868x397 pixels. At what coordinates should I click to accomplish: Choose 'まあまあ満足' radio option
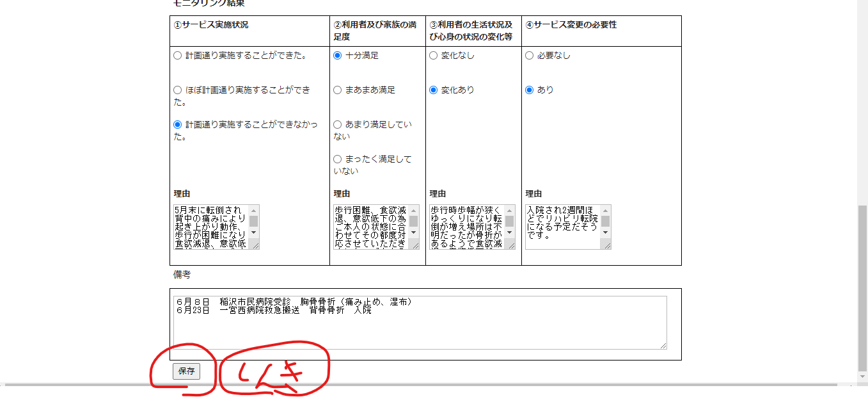tap(338, 90)
